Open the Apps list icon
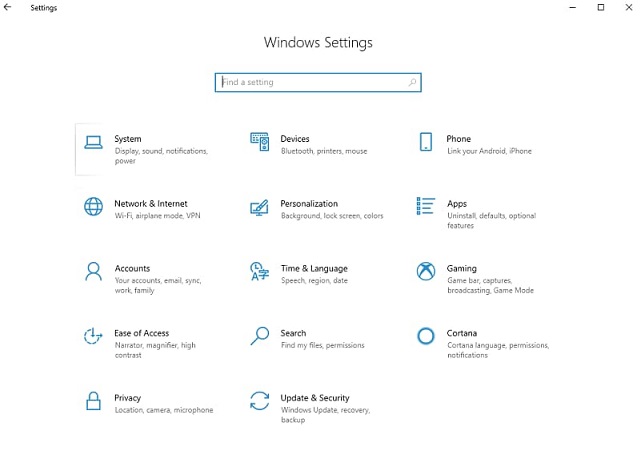The height and width of the screenshot is (455, 640). (x=426, y=206)
